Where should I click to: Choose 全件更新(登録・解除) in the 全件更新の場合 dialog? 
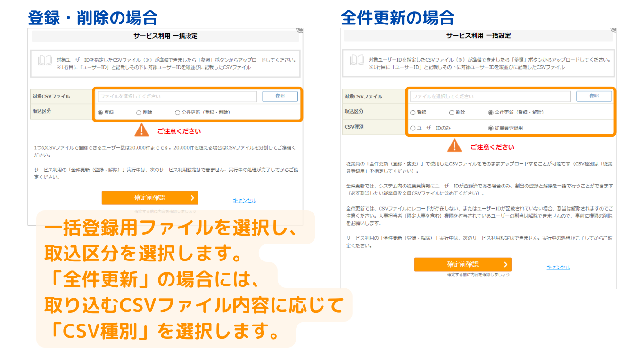(x=491, y=113)
